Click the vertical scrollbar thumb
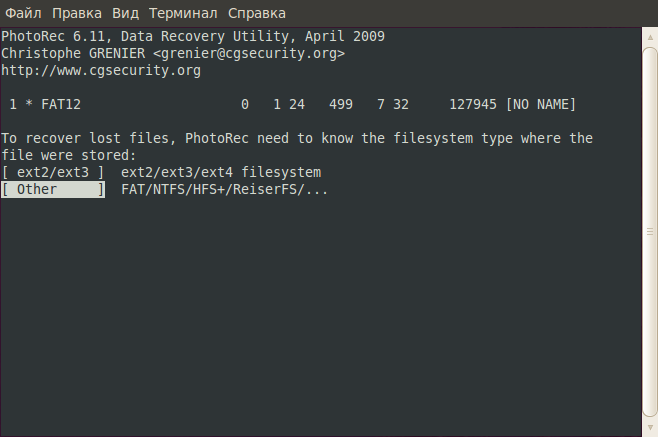 coord(650,233)
